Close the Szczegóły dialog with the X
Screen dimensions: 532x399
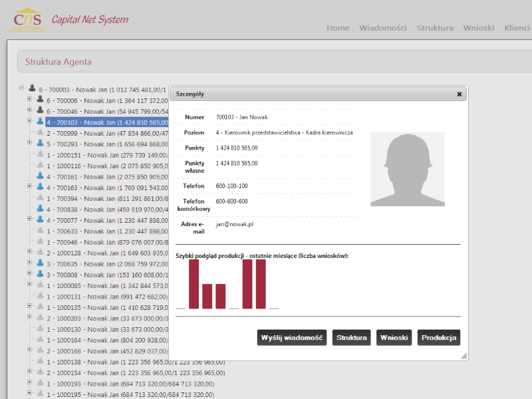click(x=459, y=94)
